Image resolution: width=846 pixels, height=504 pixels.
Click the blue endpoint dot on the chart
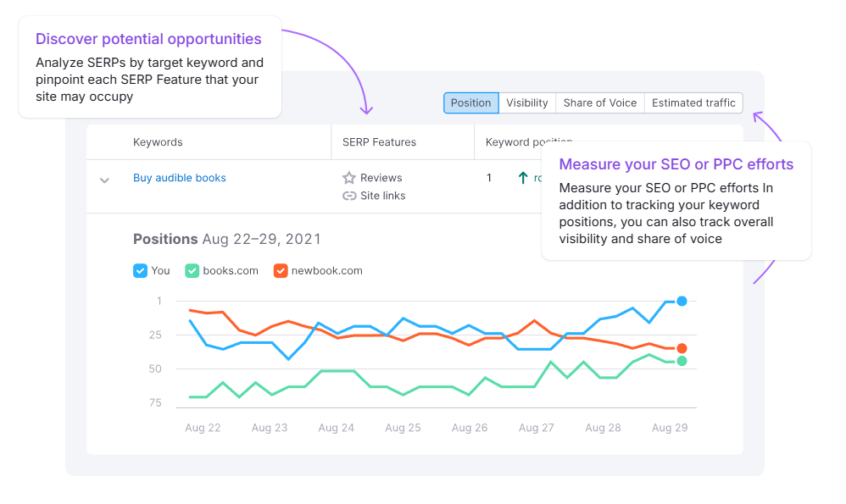coord(682,301)
